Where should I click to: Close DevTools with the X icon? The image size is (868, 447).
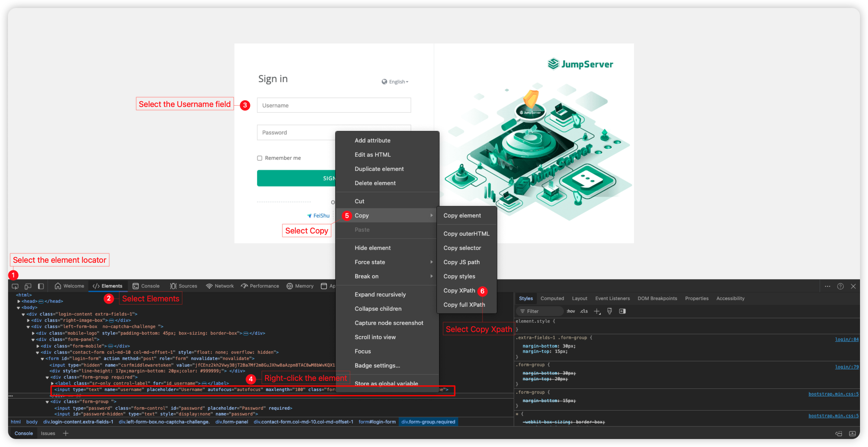(x=853, y=286)
